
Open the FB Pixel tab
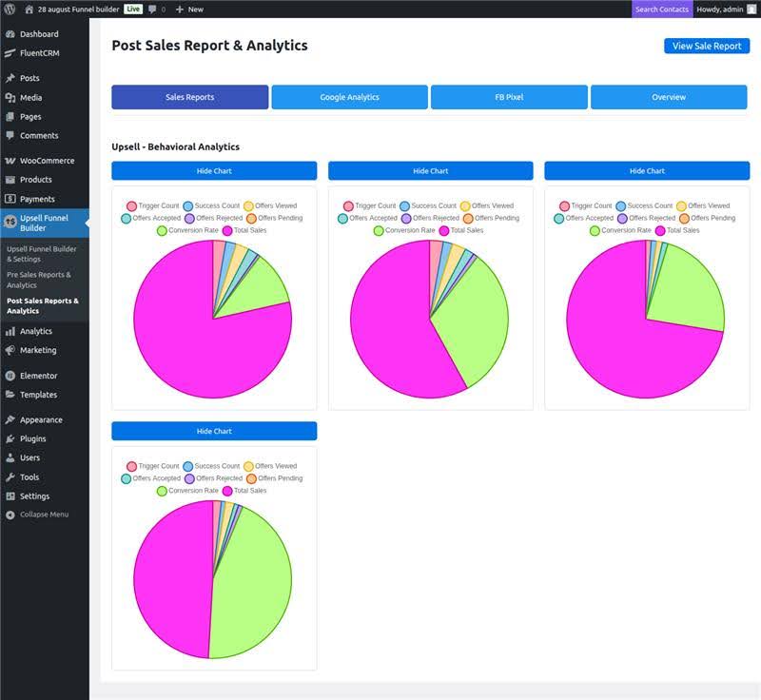(511, 96)
